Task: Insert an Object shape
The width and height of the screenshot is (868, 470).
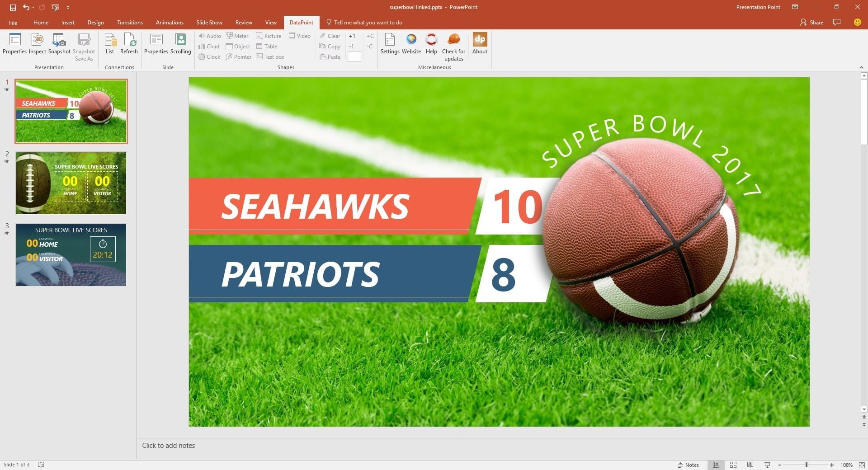Action: [x=238, y=47]
